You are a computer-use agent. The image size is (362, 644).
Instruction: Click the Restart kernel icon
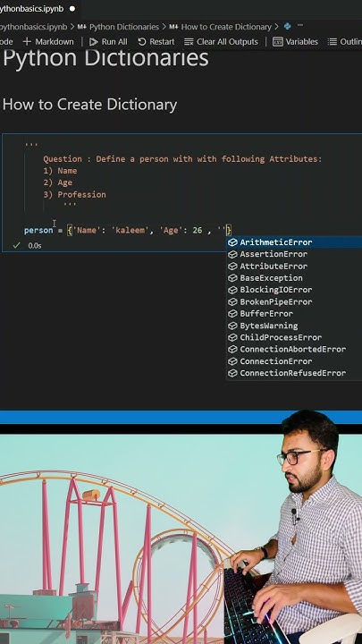pos(142,42)
